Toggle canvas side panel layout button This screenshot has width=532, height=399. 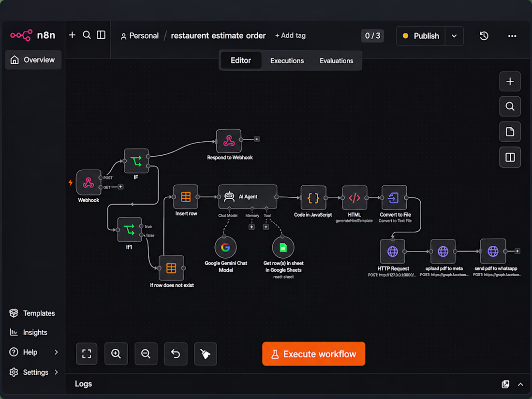pyautogui.click(x=510, y=157)
